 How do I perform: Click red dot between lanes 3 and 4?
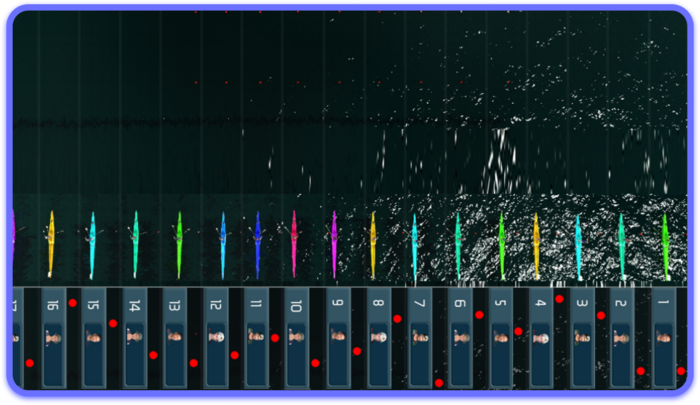pos(559,298)
